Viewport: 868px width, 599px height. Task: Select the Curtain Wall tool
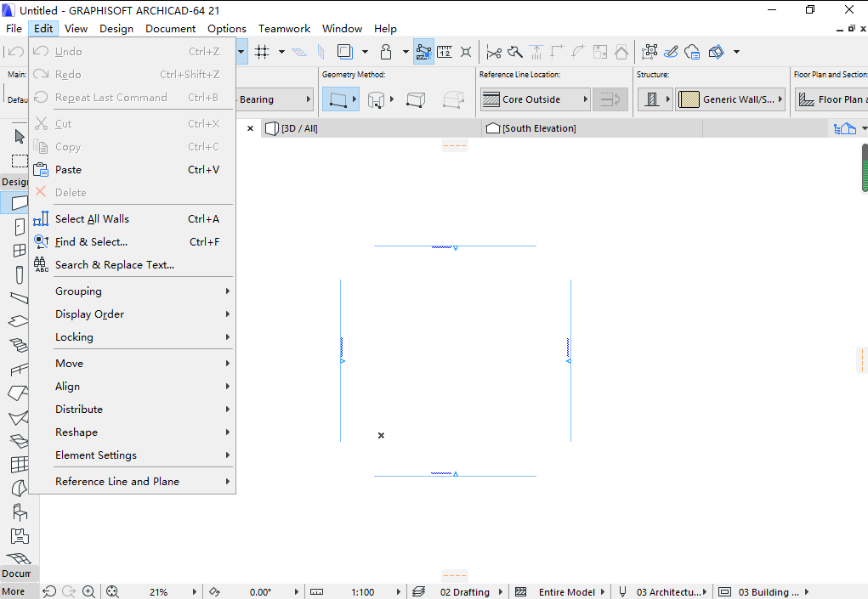20,465
